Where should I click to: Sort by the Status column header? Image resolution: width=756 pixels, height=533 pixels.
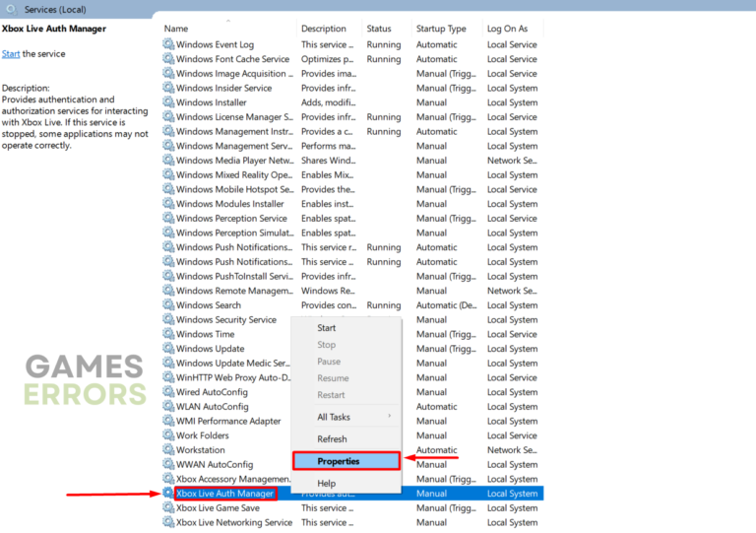pos(379,29)
